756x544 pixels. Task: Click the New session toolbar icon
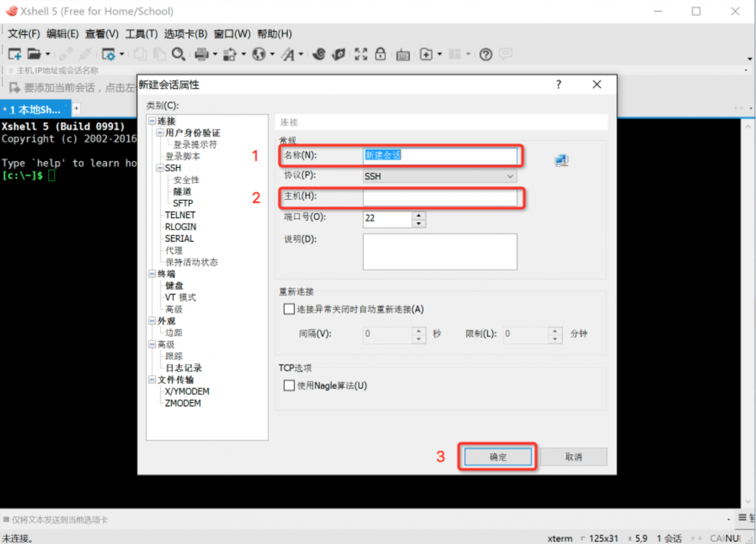point(15,54)
